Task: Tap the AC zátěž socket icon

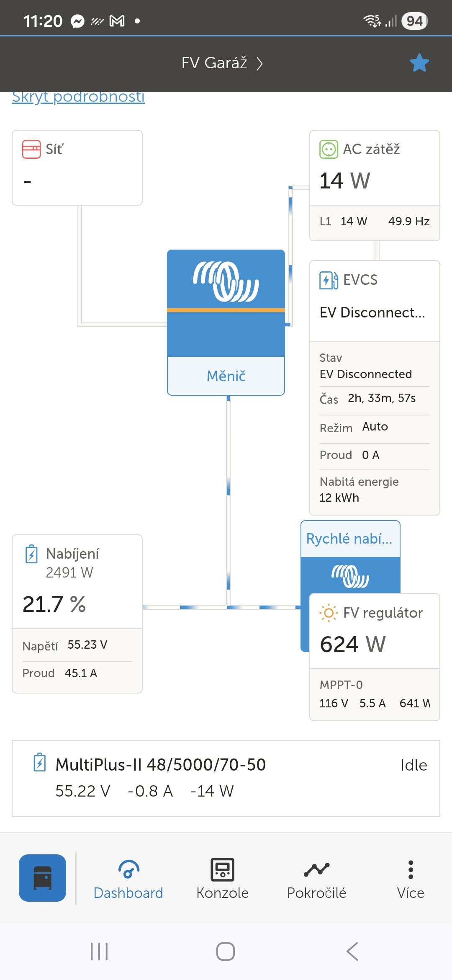Action: click(329, 149)
